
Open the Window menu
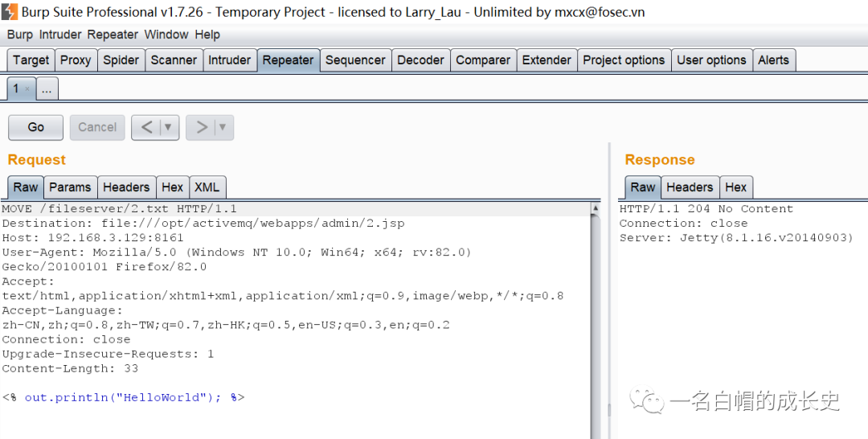pos(166,35)
